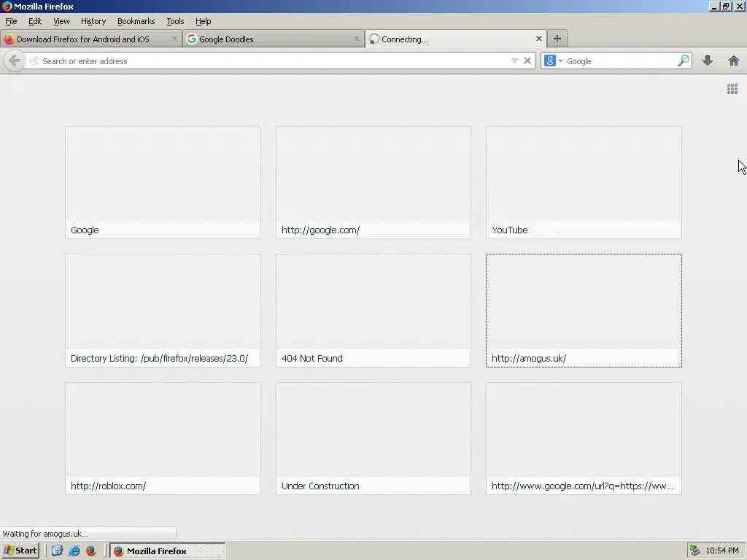Open the Bookmarks menu

click(x=136, y=21)
